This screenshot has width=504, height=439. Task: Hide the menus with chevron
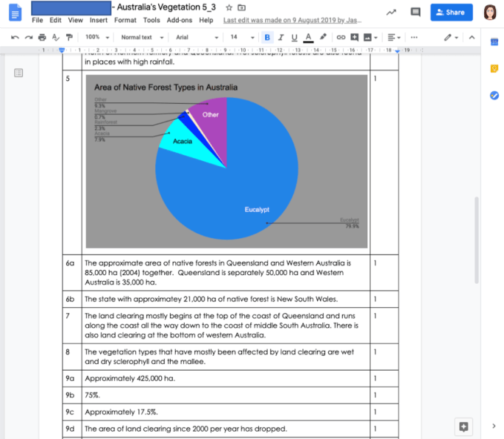pyautogui.click(x=472, y=38)
